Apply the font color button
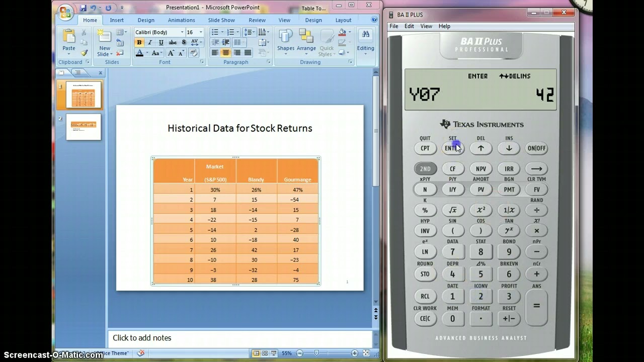The width and height of the screenshot is (644, 362). coord(139,53)
